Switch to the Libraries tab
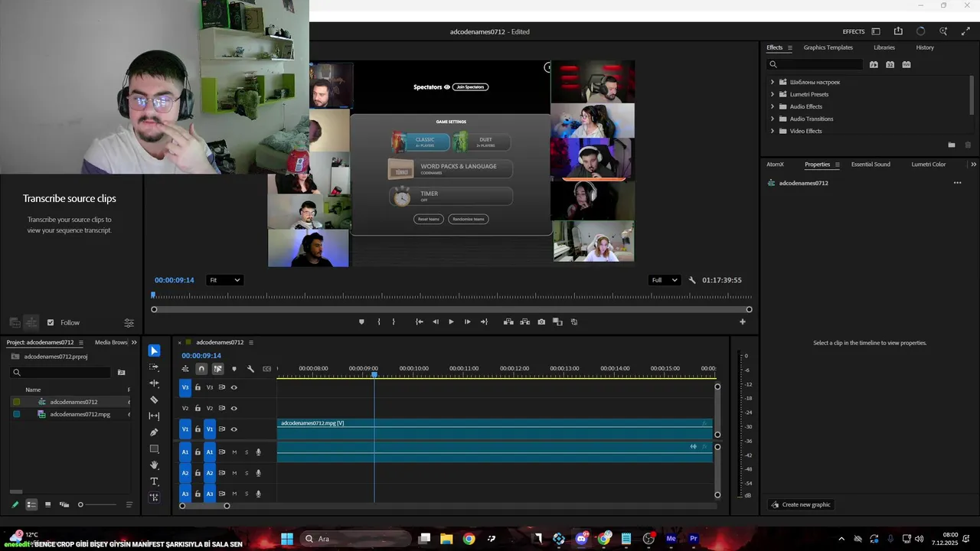Viewport: 980px width, 551px height. pyautogui.click(x=884, y=47)
